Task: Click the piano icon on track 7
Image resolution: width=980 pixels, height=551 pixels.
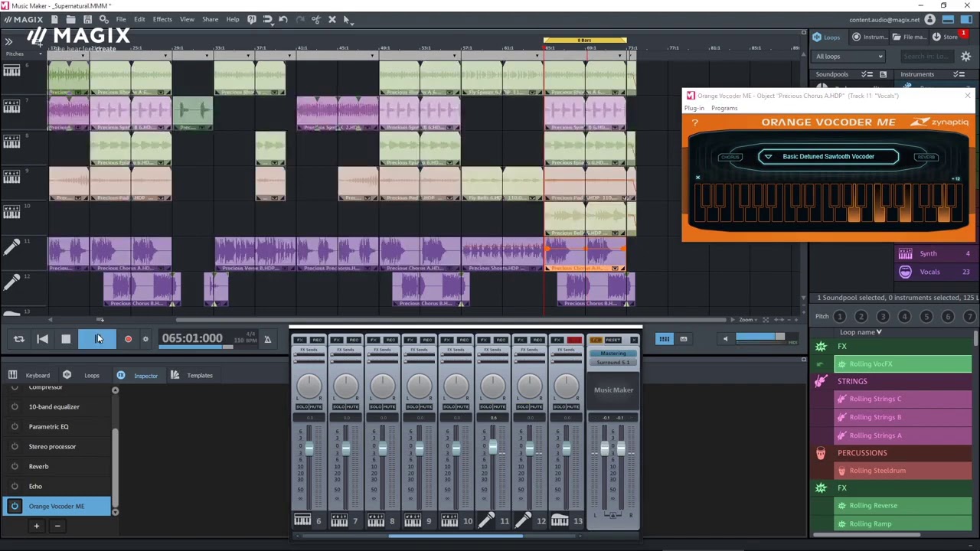Action: pyautogui.click(x=11, y=106)
